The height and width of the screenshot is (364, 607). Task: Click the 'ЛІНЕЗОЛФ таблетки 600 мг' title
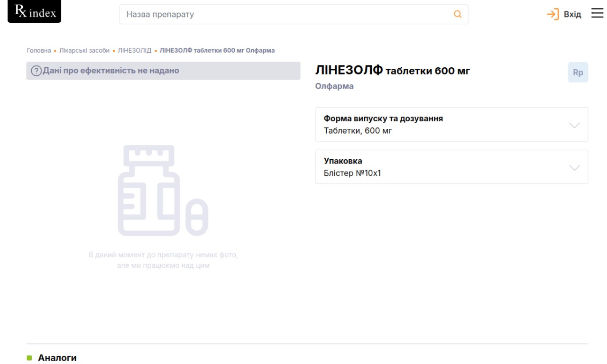[x=393, y=72]
